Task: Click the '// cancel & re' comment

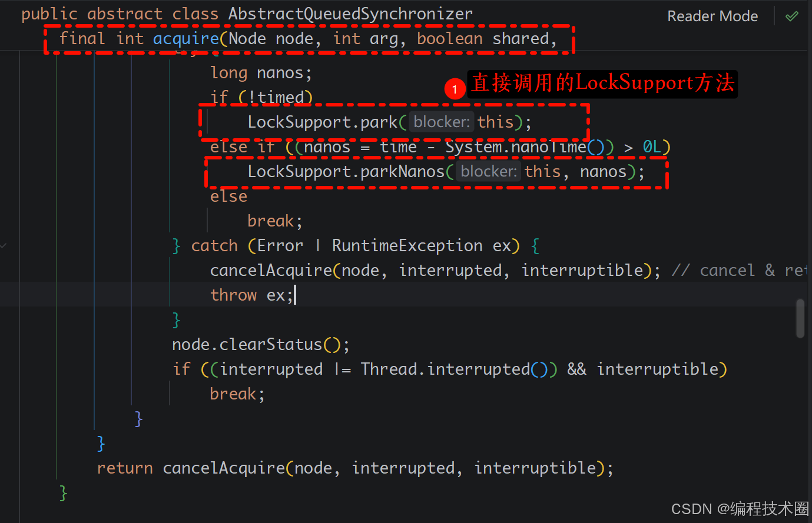Action: coord(740,271)
